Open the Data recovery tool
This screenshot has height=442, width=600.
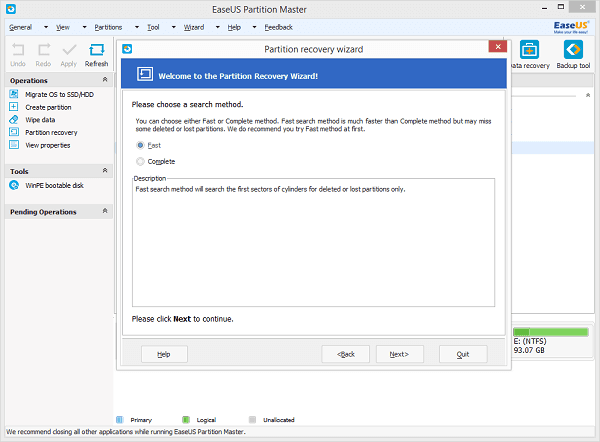[x=529, y=50]
